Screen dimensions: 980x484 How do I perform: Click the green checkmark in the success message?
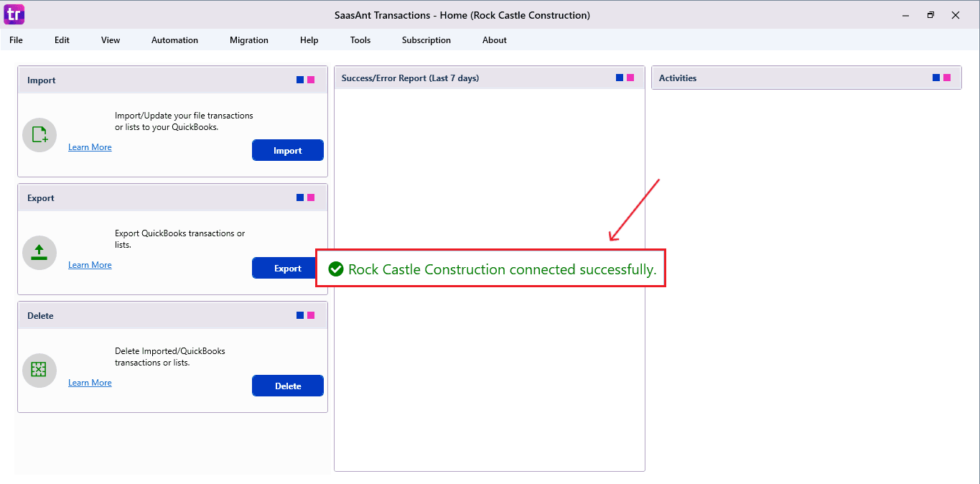(x=336, y=269)
